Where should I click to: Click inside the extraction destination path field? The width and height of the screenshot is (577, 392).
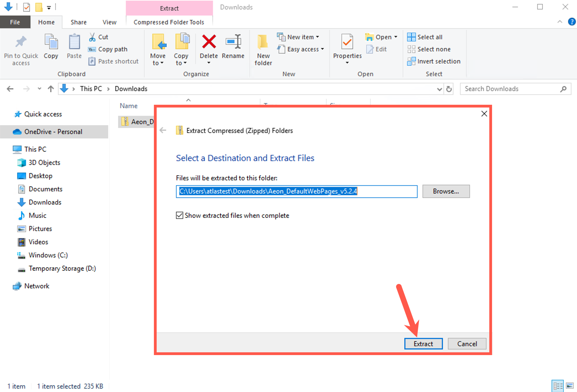tap(296, 191)
